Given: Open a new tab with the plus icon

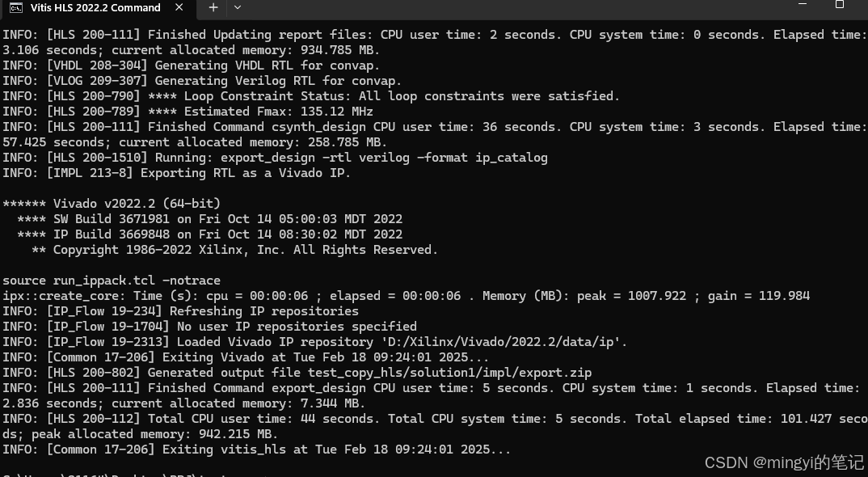Looking at the screenshot, I should pos(213,8).
